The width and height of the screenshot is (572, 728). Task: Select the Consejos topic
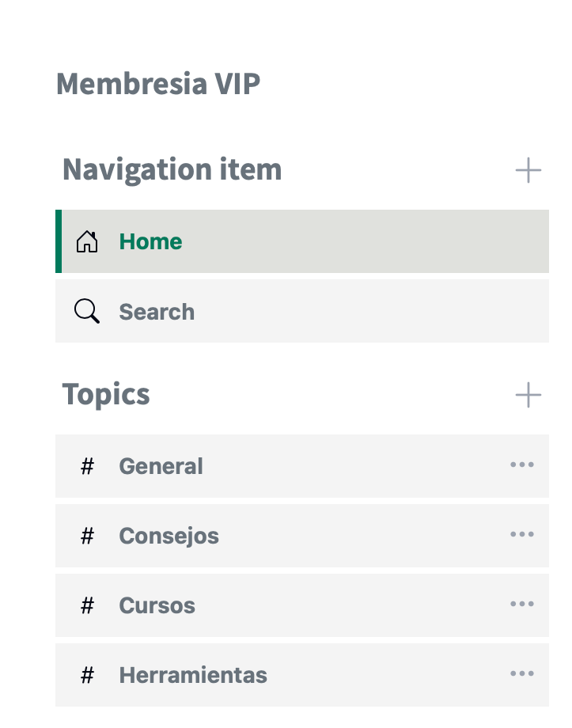point(169,536)
